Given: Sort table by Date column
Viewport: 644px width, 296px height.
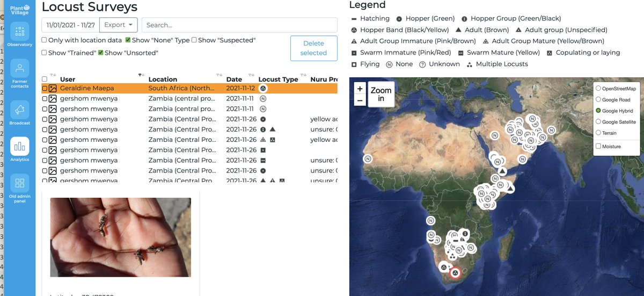Looking at the screenshot, I should [x=234, y=79].
